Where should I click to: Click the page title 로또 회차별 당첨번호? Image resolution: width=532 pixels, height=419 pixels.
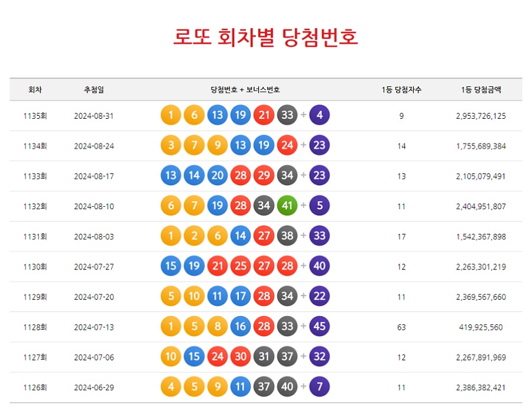point(266,37)
